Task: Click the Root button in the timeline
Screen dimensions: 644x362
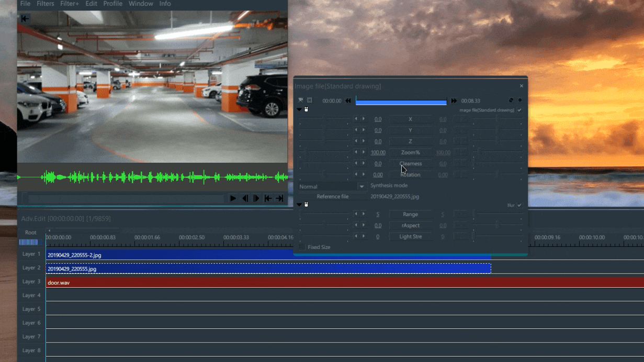Action: point(31,232)
